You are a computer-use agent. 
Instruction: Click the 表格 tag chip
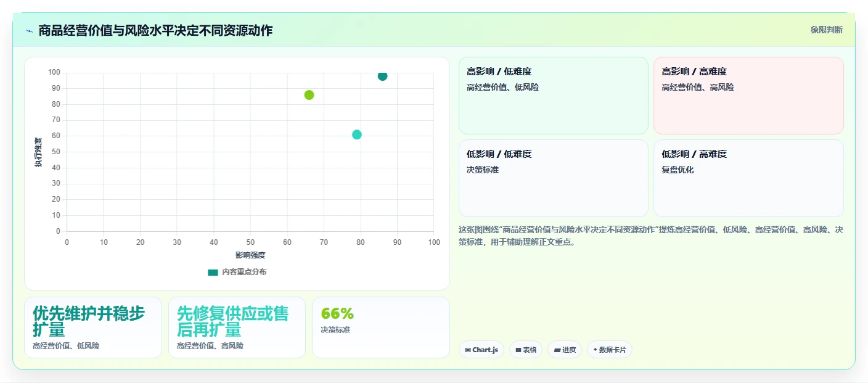click(526, 350)
